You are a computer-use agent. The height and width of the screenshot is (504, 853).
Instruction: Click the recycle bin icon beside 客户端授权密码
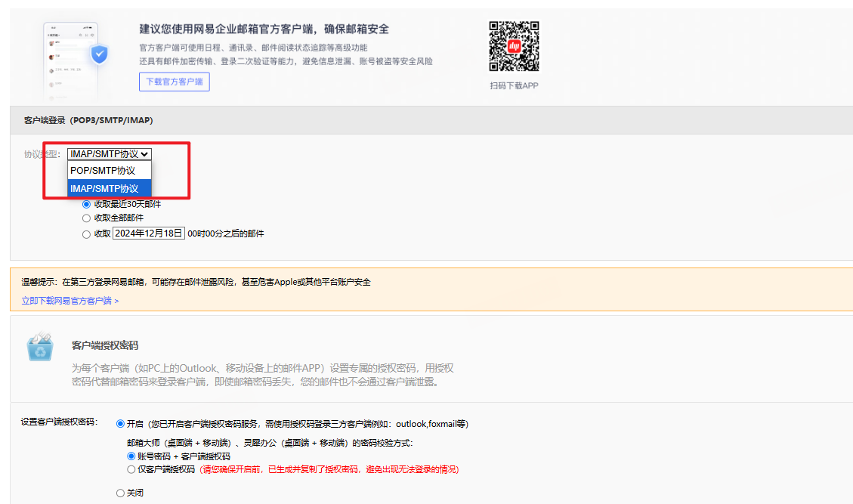(x=40, y=345)
